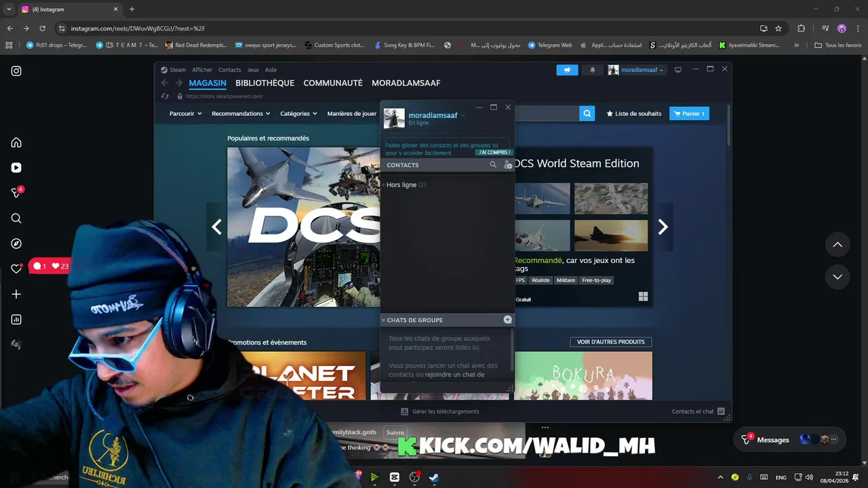The height and width of the screenshot is (488, 868).
Task: Open Instagram search icon
Action: (x=16, y=218)
